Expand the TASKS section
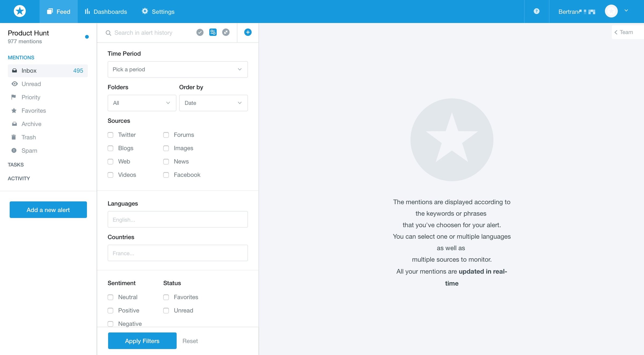 [x=16, y=165]
